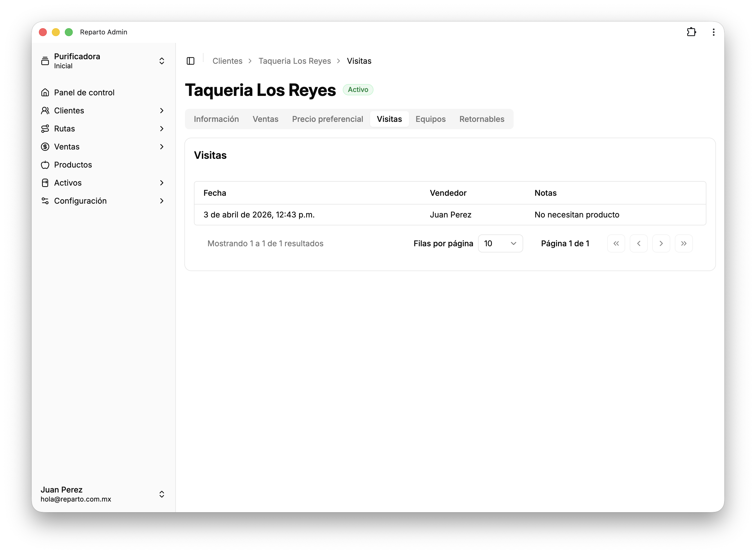Open Productos in the sidebar

(103, 165)
